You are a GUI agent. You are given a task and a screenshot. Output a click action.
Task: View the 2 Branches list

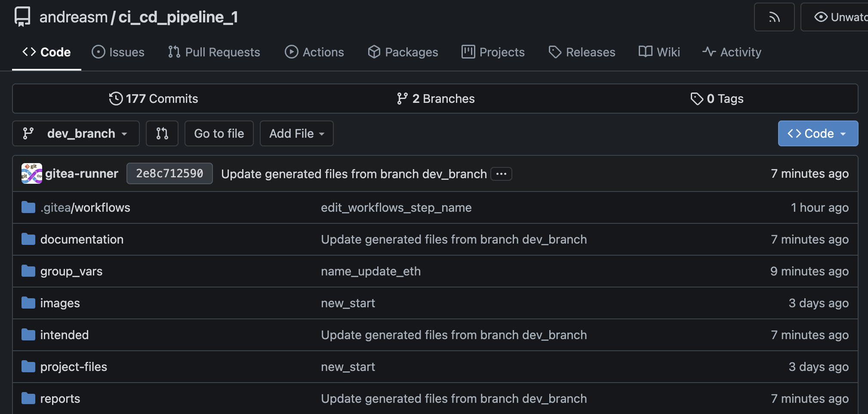point(435,99)
